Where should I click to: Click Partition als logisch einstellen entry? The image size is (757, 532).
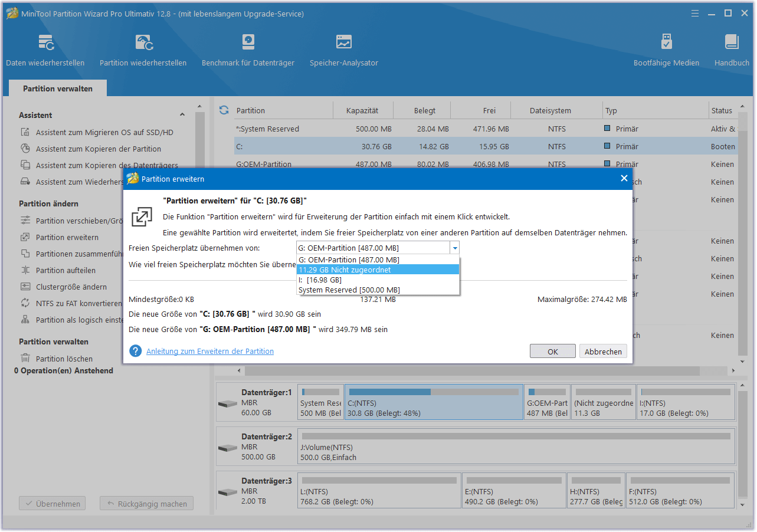[71, 320]
